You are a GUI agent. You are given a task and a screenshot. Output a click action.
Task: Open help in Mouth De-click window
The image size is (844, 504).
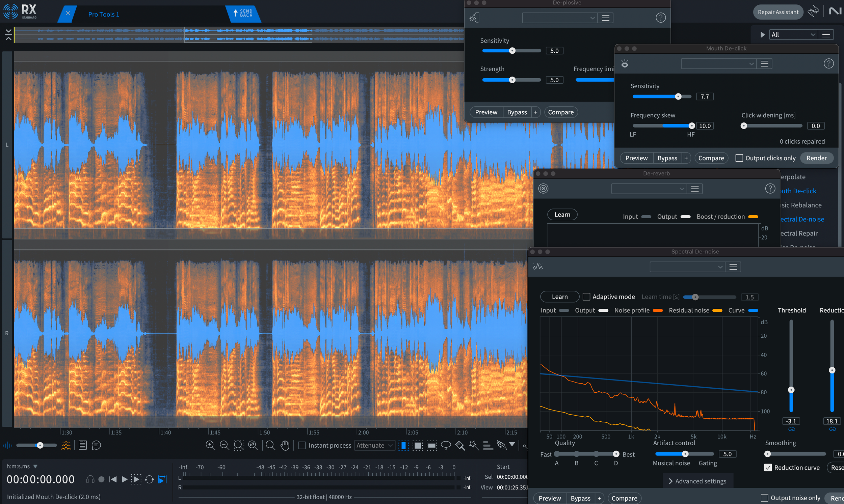pos(829,63)
